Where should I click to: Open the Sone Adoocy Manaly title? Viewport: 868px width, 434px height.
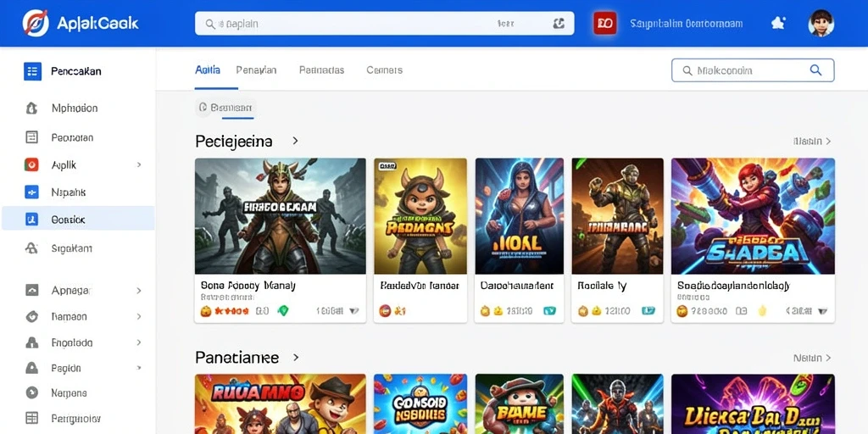pos(248,286)
